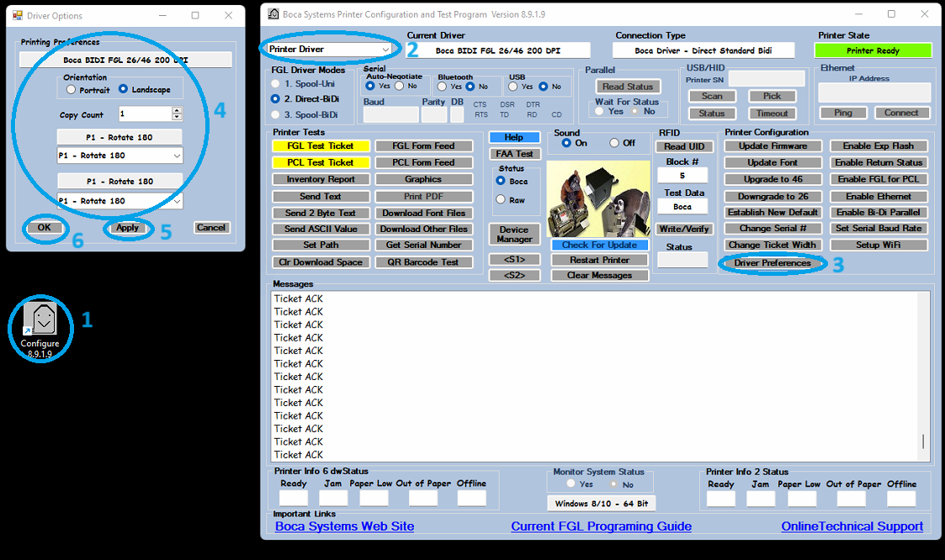Open Current FGL Programing Guide link

[x=602, y=526]
